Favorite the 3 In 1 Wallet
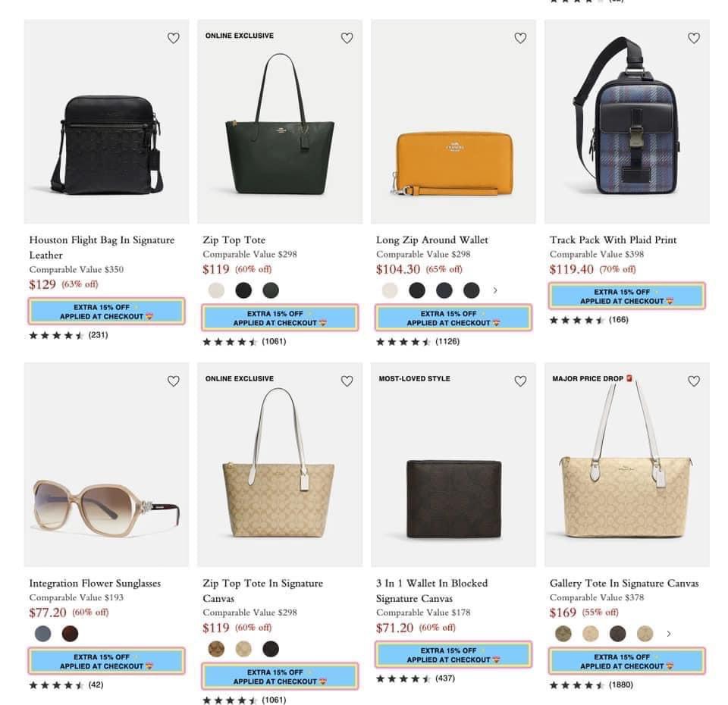This screenshot has height=705, width=728. [520, 381]
